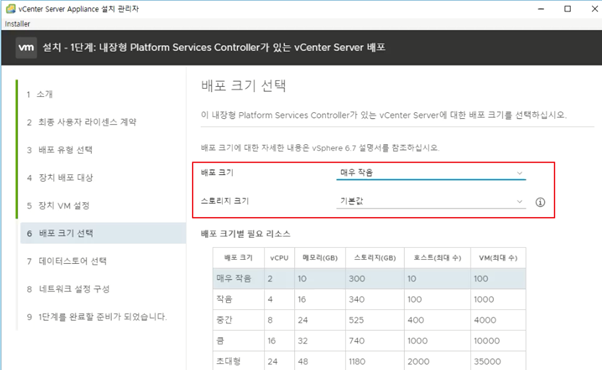Select step 9 1단계를 완료할 준비가 되었습니다
The height and width of the screenshot is (370, 602).
click(x=97, y=317)
